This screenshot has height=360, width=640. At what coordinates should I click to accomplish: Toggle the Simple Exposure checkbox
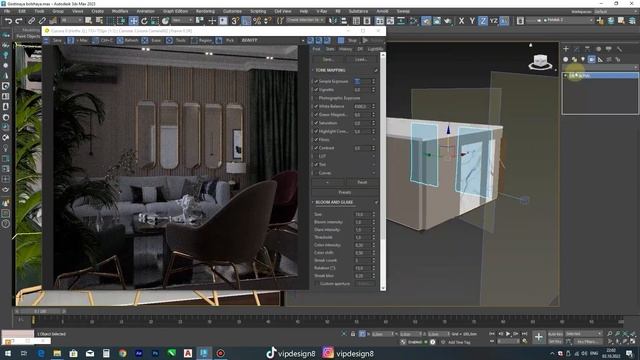[316, 81]
